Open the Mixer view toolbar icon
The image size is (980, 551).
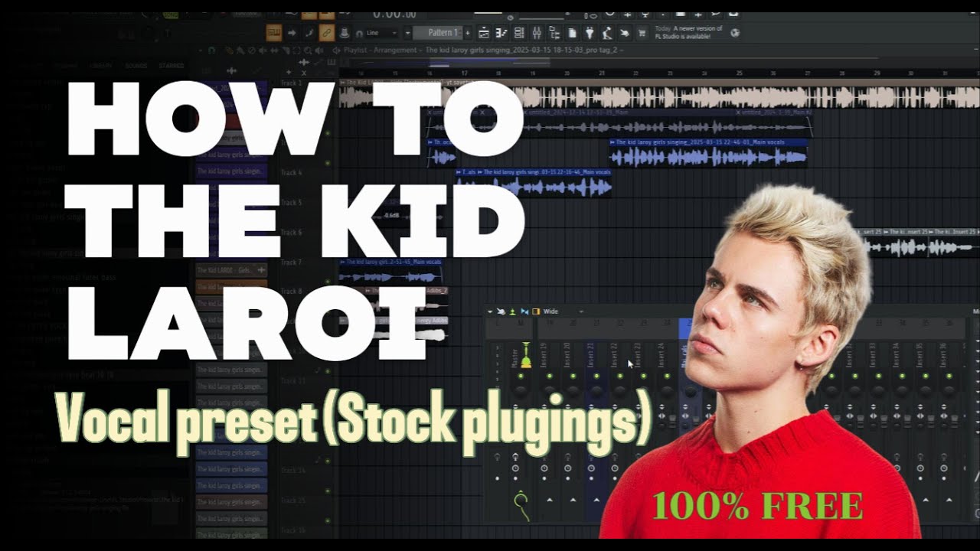(537, 33)
